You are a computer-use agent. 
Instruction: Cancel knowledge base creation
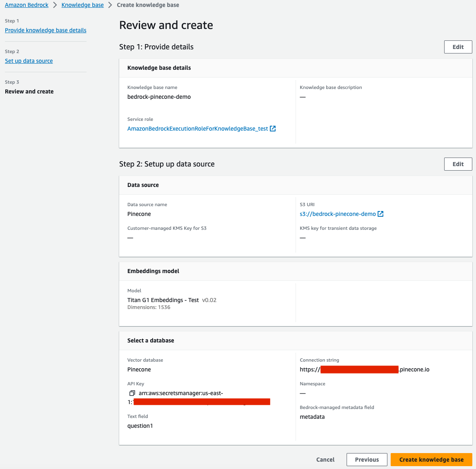pyautogui.click(x=325, y=460)
